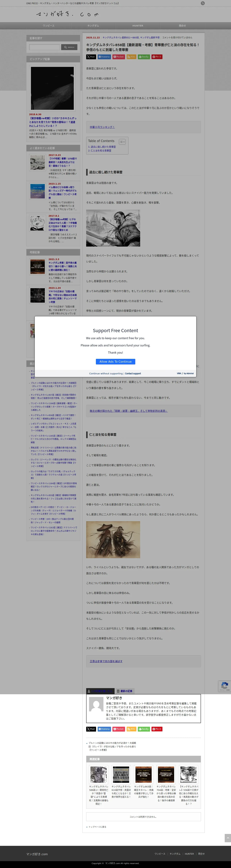Open recent post ワンピースネタバレ1163話【確定】
Image resolution: width=231 pixels, height=868 pixels.
(53, 531)
